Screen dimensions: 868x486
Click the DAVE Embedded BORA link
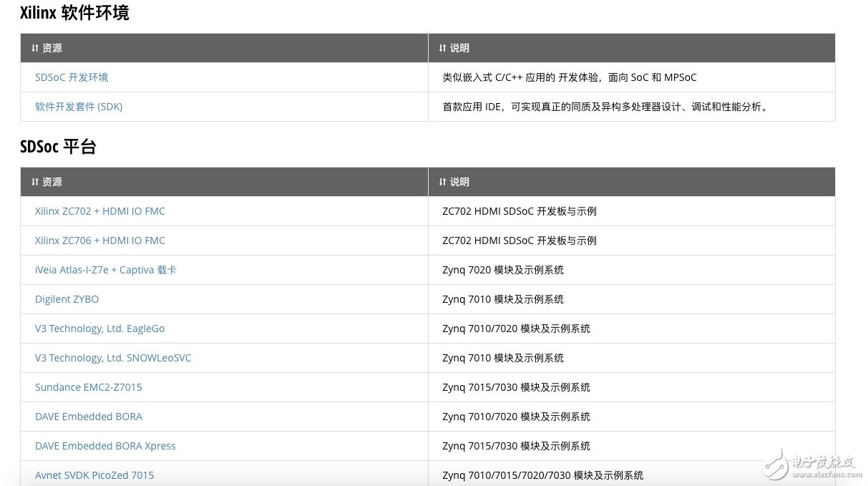pyautogui.click(x=89, y=417)
